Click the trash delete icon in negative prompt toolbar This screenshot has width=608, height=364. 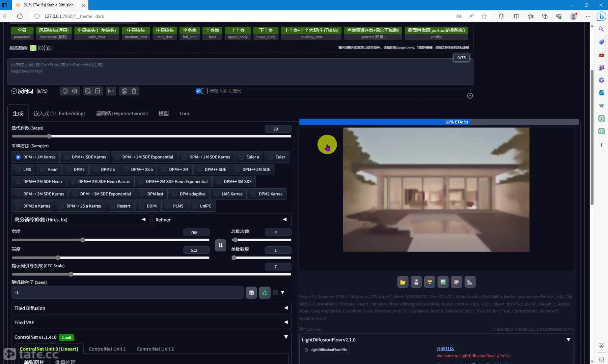tap(134, 91)
